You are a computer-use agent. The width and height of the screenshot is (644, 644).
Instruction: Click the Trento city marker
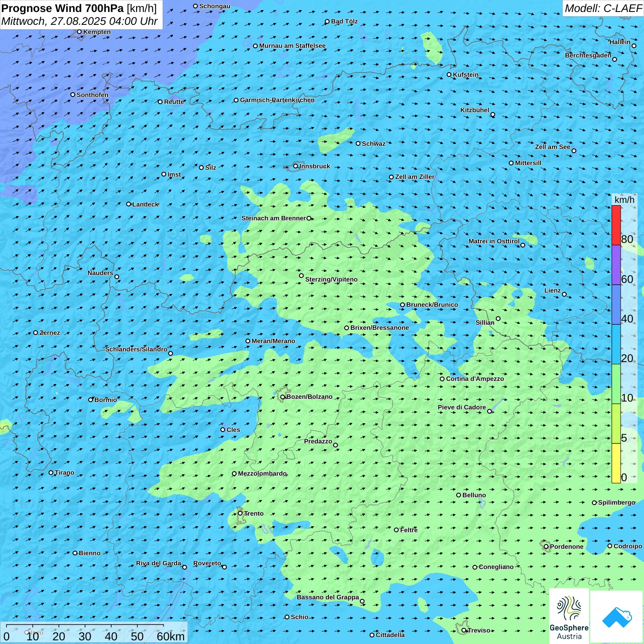240,513
